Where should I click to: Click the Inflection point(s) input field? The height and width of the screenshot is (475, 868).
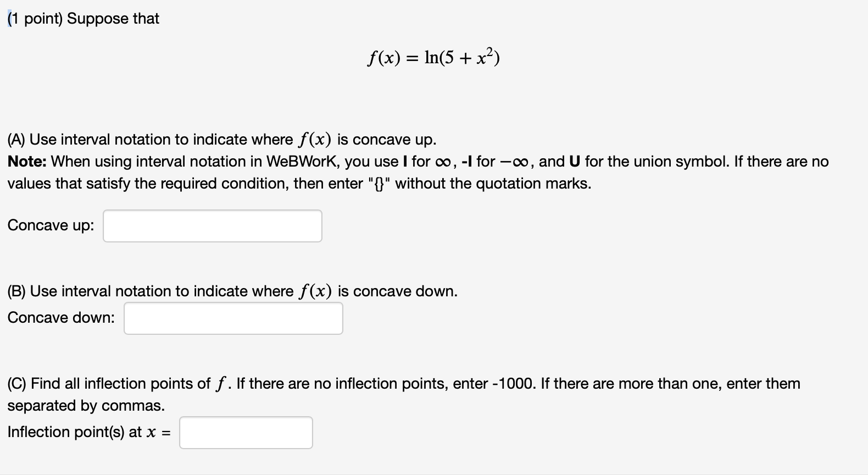246,433
